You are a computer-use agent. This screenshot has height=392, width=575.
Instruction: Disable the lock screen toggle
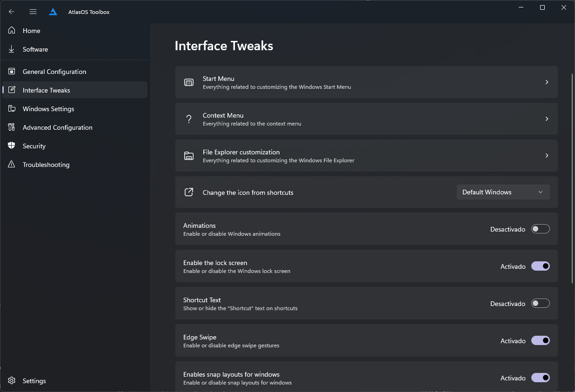click(x=540, y=266)
